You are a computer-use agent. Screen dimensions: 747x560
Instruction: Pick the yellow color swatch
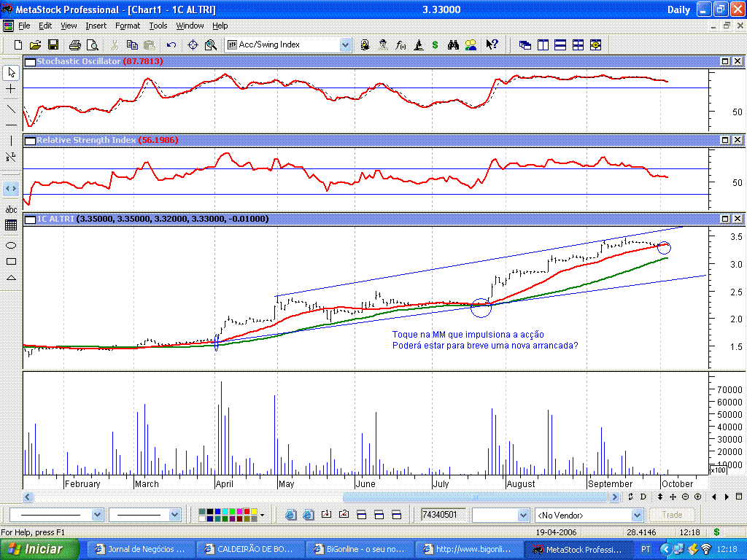[254, 511]
